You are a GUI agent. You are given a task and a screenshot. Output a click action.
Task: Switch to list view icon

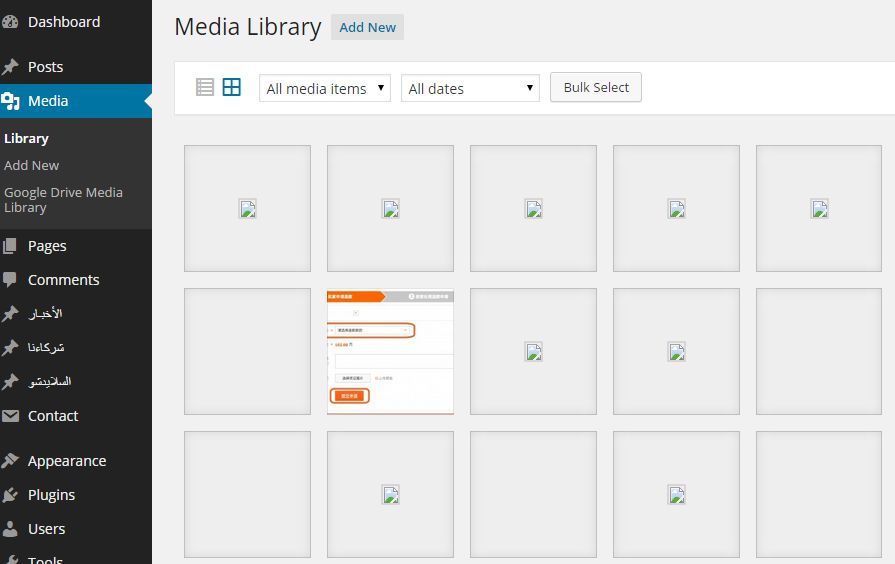tap(205, 87)
